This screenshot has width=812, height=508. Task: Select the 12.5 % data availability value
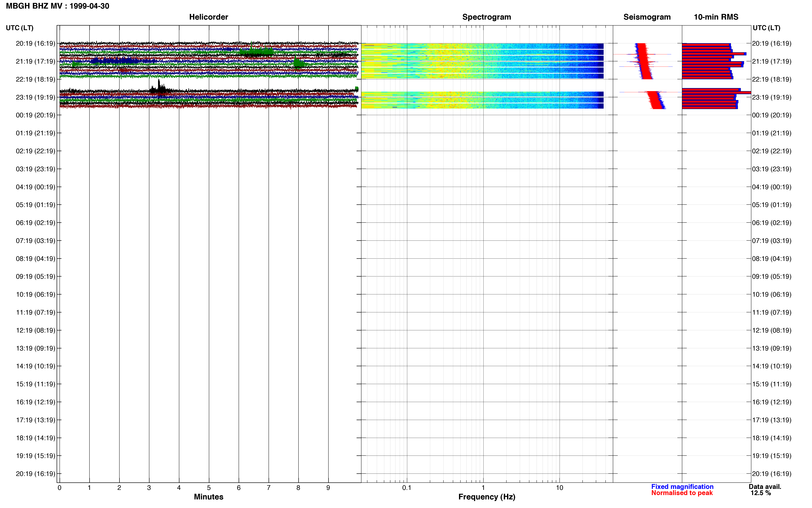(761, 493)
